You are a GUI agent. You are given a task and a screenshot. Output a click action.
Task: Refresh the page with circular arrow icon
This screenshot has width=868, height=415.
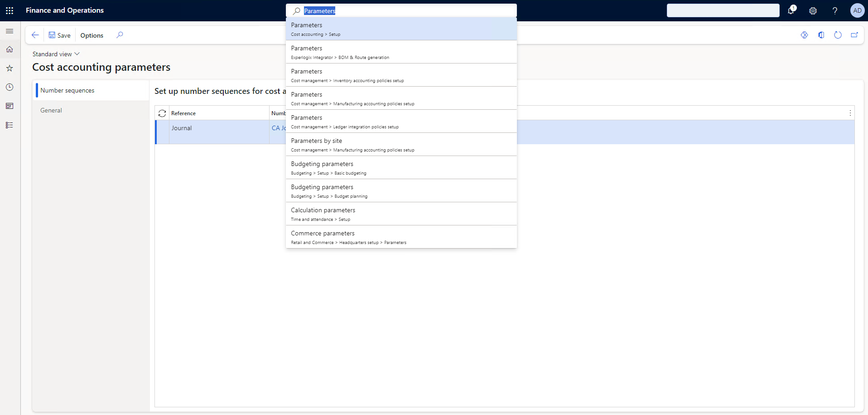click(x=838, y=35)
